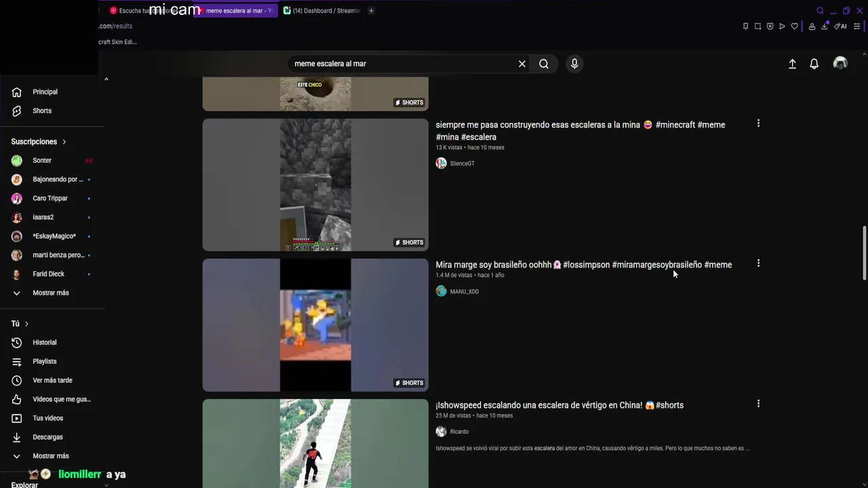Click the browser snapshot capture icon
868x488 pixels.
pos(757,26)
